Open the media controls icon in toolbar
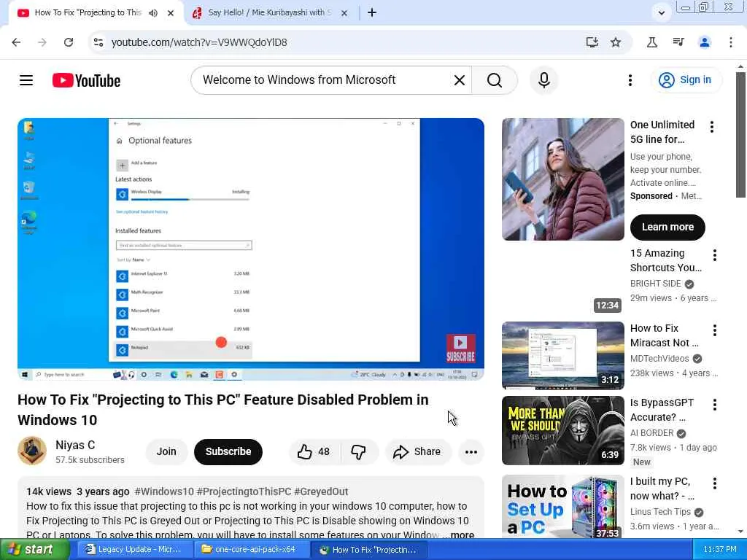The image size is (747, 560). [x=678, y=42]
